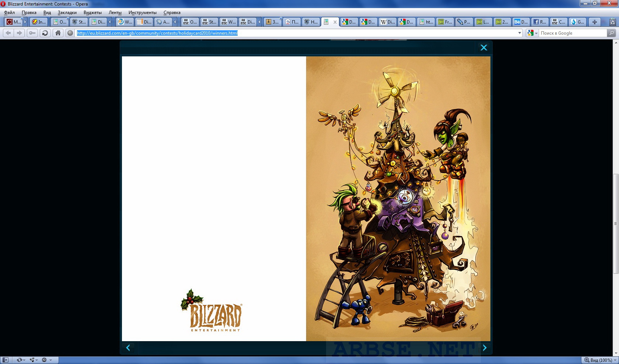Close the active tab with its X

(335, 22)
